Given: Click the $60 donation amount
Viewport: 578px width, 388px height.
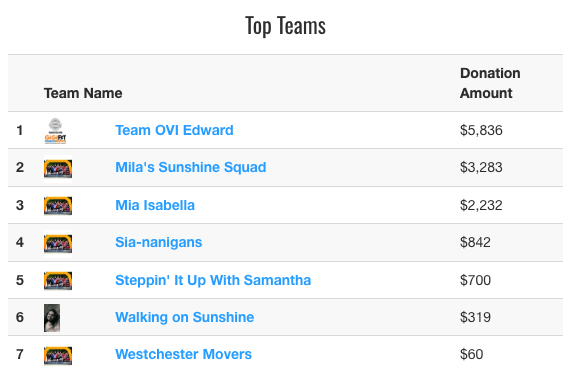Looking at the screenshot, I should point(471,354).
